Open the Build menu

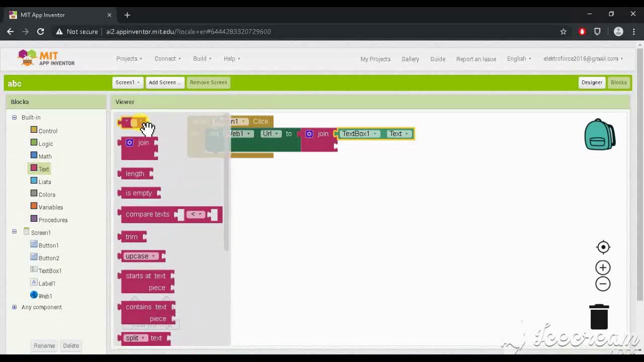202,59
